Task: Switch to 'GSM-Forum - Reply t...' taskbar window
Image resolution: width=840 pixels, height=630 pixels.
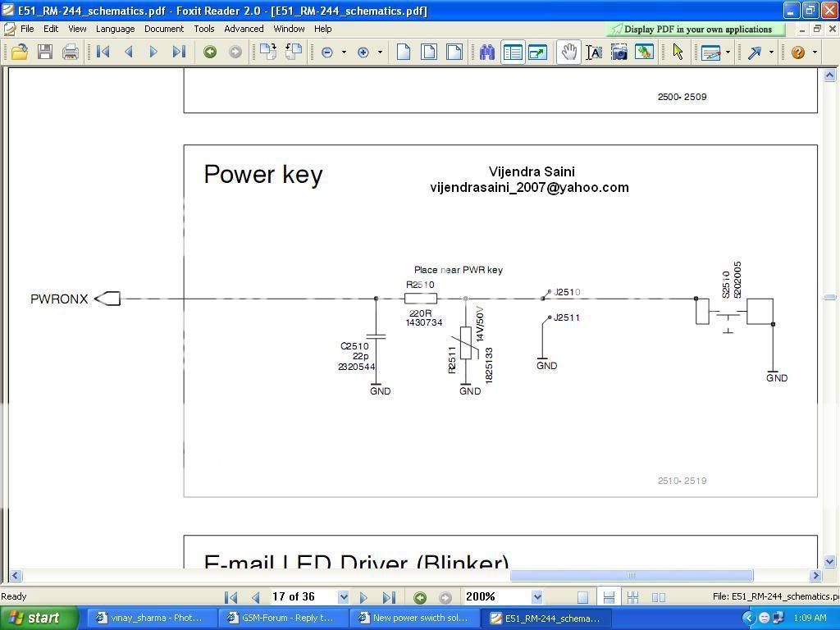Action: tap(281, 619)
